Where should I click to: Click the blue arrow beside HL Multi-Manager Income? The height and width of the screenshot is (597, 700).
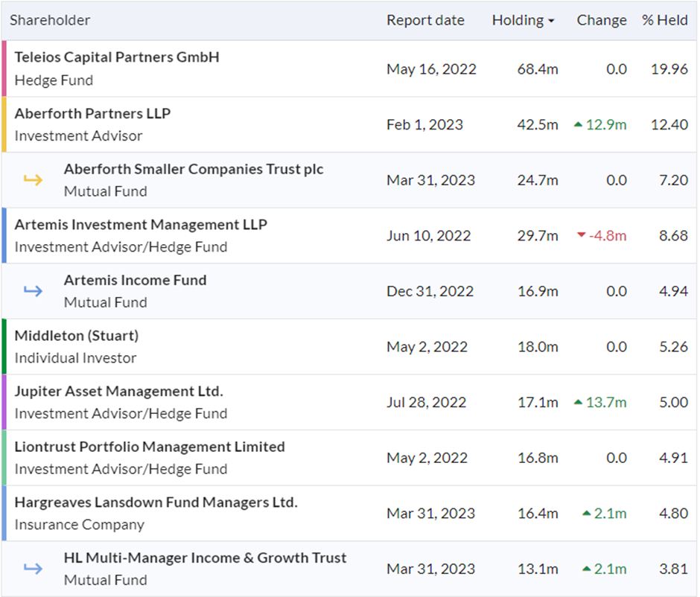(x=33, y=569)
